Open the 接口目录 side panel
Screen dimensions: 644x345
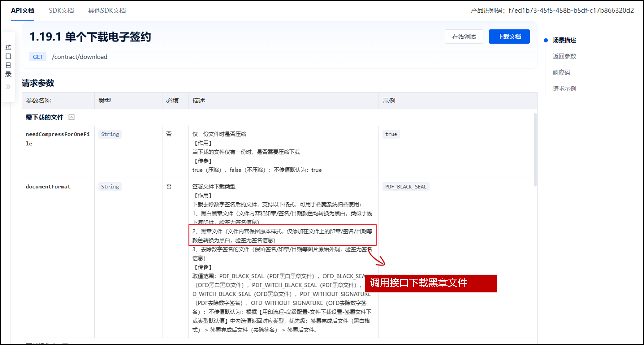point(8,61)
